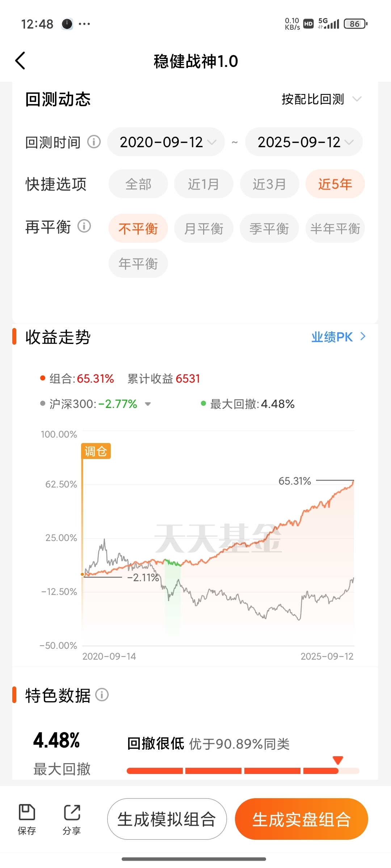Select the 年平衡 rebalance option
This screenshot has width=391, height=868.
pyautogui.click(x=138, y=263)
